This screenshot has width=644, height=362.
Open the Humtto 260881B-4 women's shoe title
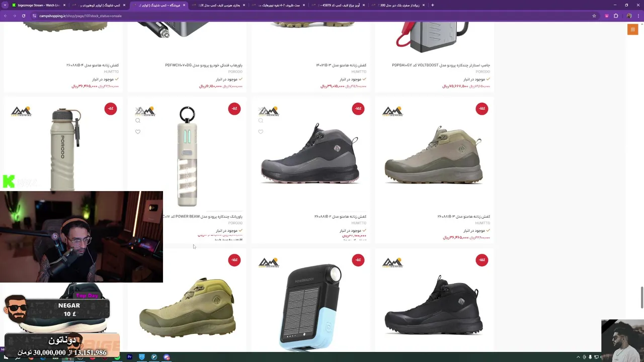pyautogui.click(x=93, y=65)
